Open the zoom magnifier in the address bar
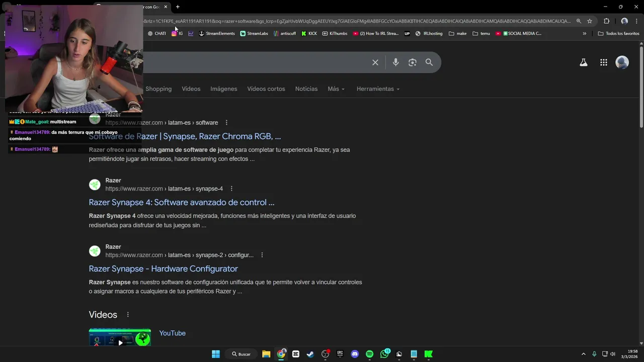Screen dimensions: 644x362 click(x=579, y=21)
